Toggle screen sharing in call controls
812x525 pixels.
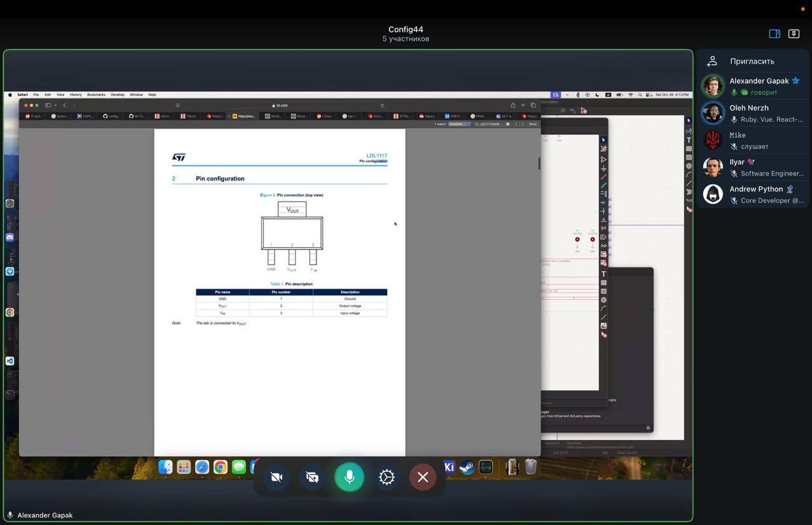(x=312, y=477)
